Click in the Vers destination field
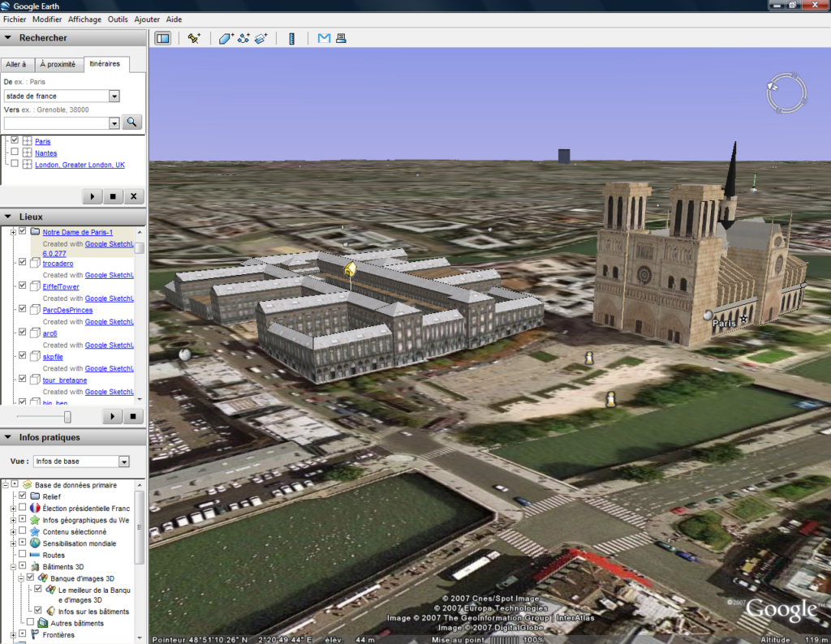This screenshot has width=831, height=644. [x=57, y=122]
